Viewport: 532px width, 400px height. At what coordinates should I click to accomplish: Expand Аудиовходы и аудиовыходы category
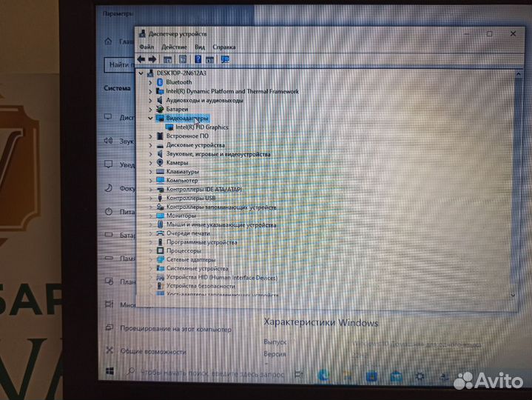coord(150,100)
